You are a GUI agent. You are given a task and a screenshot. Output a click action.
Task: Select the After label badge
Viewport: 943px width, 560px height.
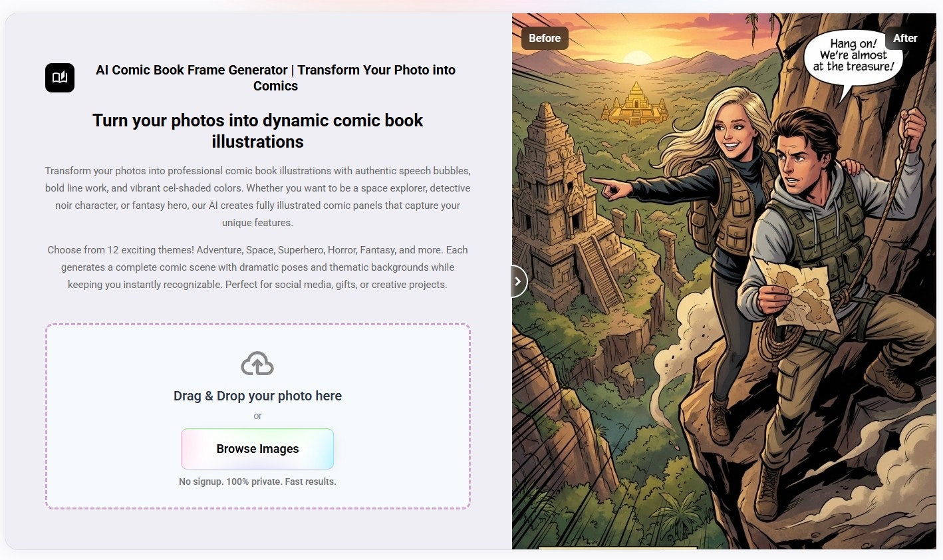[x=905, y=38]
